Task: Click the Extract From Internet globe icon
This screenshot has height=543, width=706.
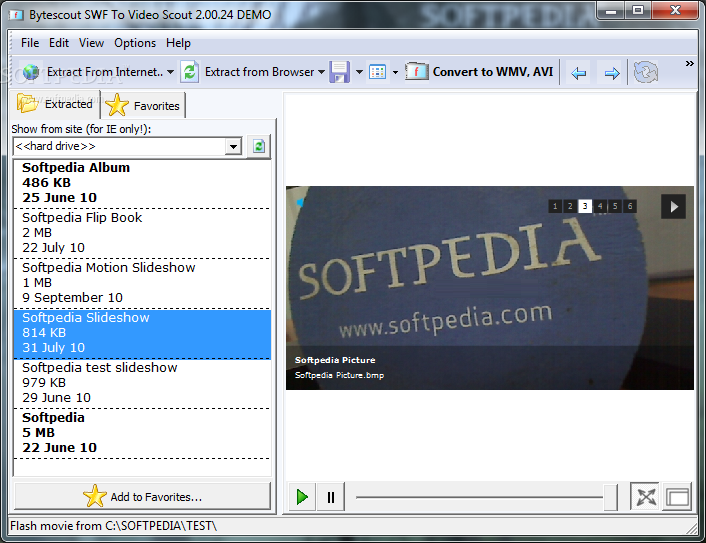Action: [x=31, y=72]
